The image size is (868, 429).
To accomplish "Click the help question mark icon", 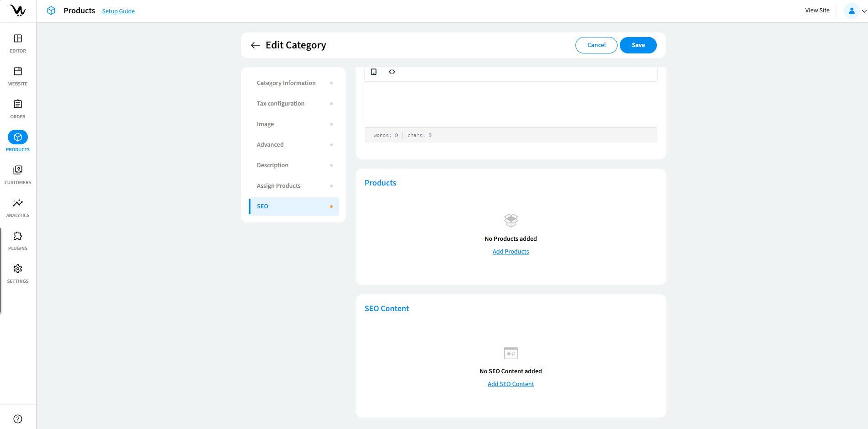I will click(x=18, y=419).
